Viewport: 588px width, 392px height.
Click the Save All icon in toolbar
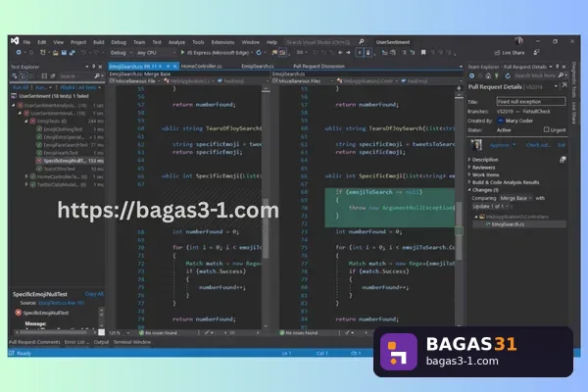coord(72,53)
